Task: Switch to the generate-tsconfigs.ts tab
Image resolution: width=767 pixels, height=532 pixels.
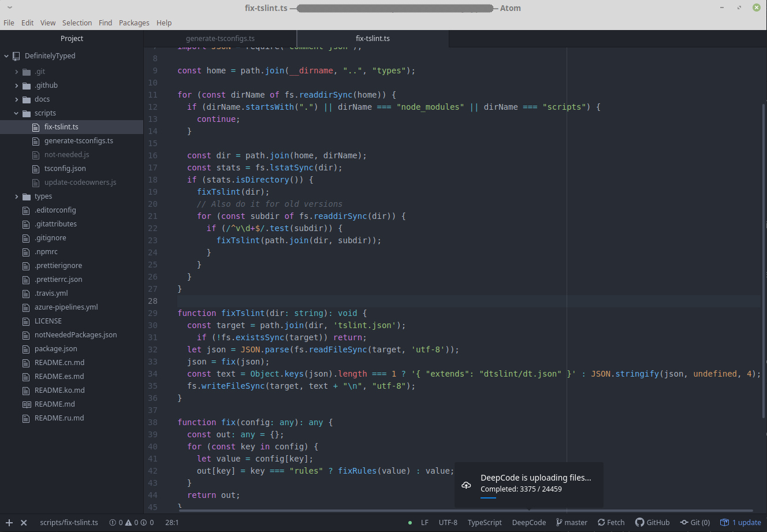Action: pos(220,39)
